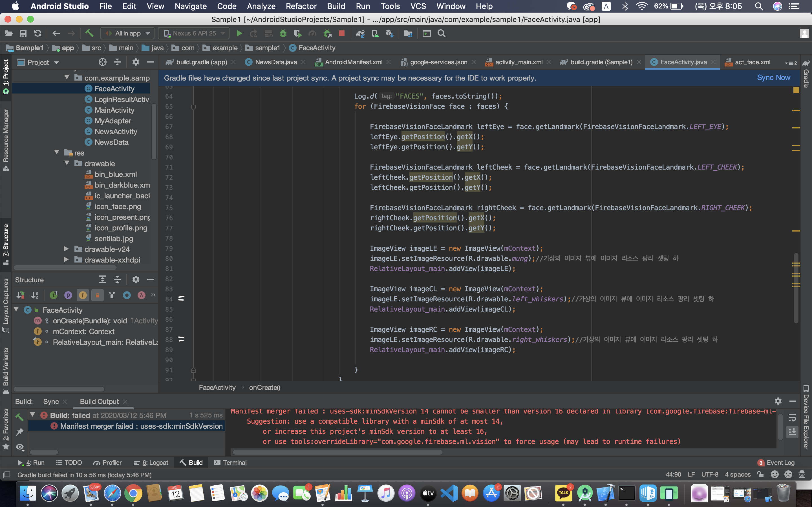812x507 pixels.
Task: Toggle Sort Alphabetically in Structure panel
Action: pos(35,295)
